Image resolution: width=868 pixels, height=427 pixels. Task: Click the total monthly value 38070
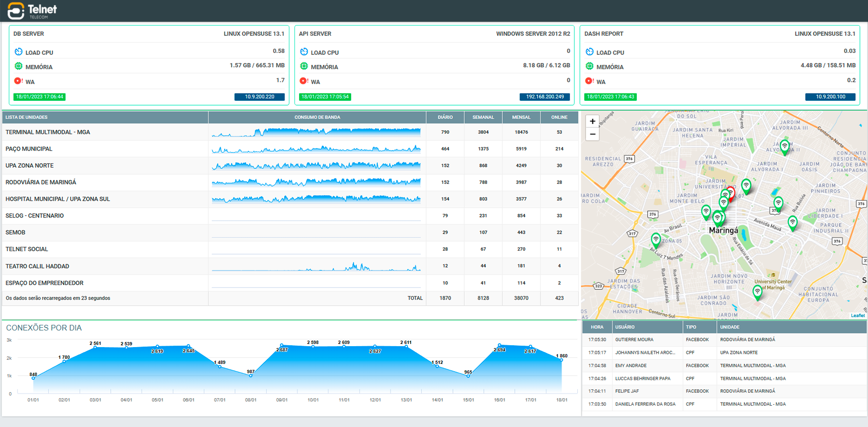(521, 298)
